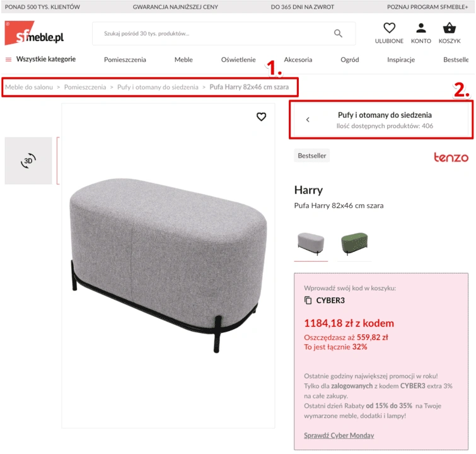Open the Oświetlenie menu item
476x454 pixels.
(238, 59)
